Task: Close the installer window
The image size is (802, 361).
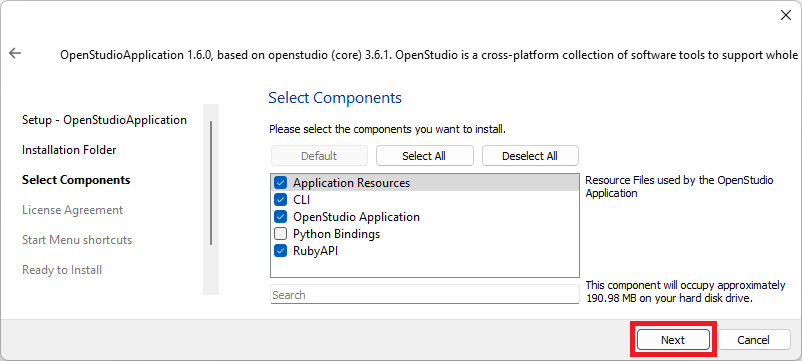Action: pyautogui.click(x=786, y=15)
